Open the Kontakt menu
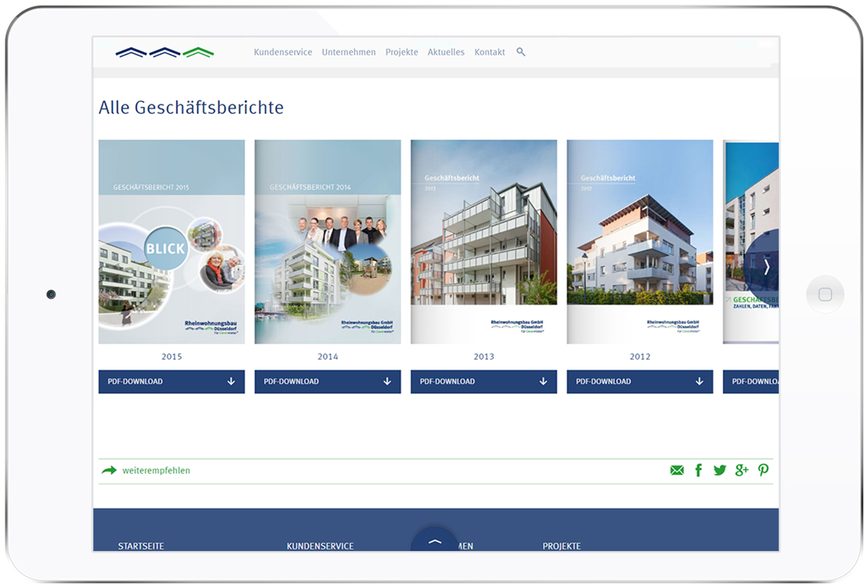Viewport: 868px width, 588px height. click(x=490, y=52)
